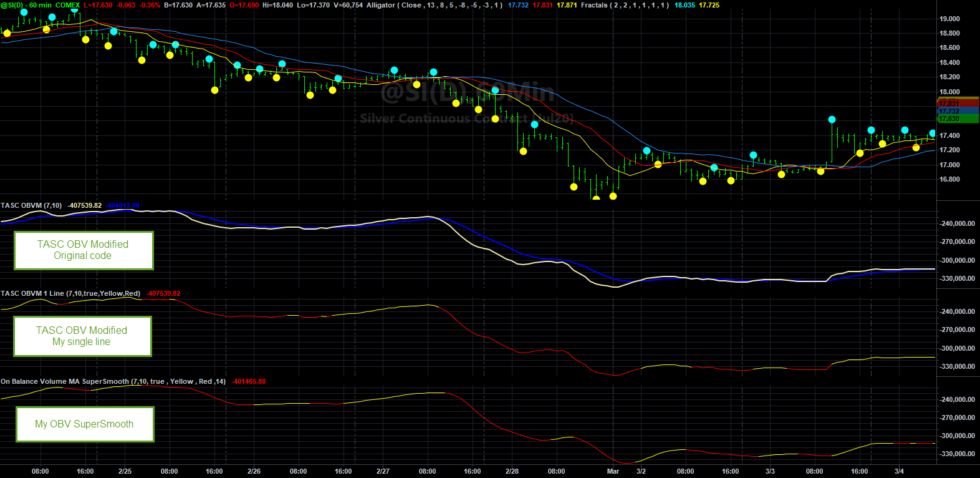Click the red -401465.88 SuperSmooth value

249,381
